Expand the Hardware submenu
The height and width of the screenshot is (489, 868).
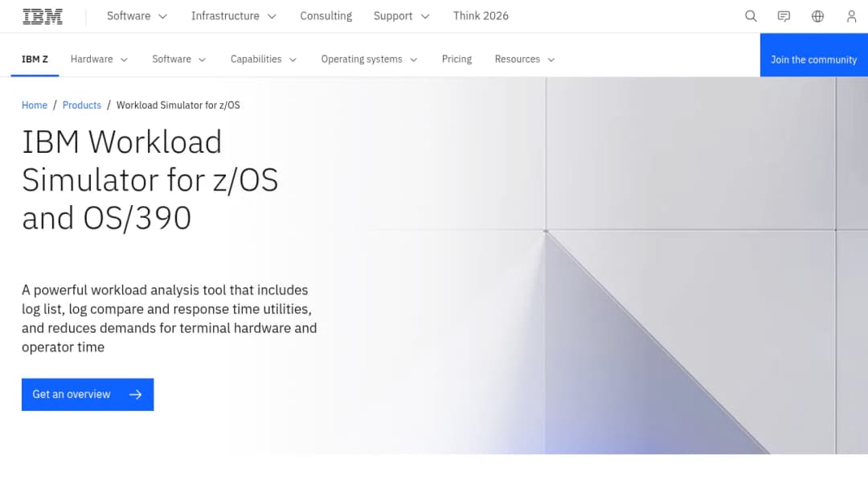point(99,60)
